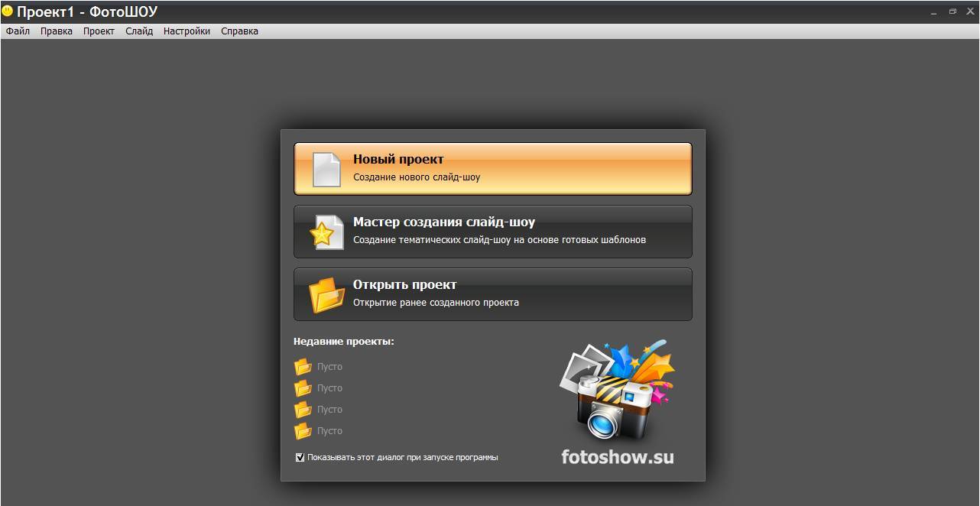Click Открытие ранее созданного проекта text
This screenshot has height=506, width=980.
(436, 303)
